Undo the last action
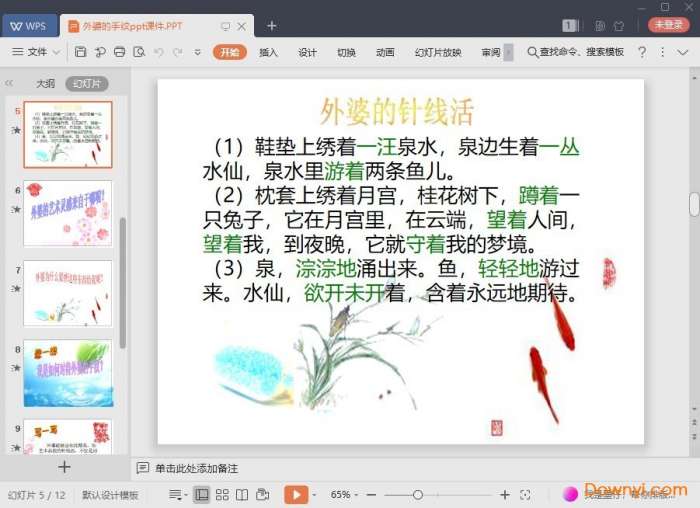 click(x=158, y=52)
